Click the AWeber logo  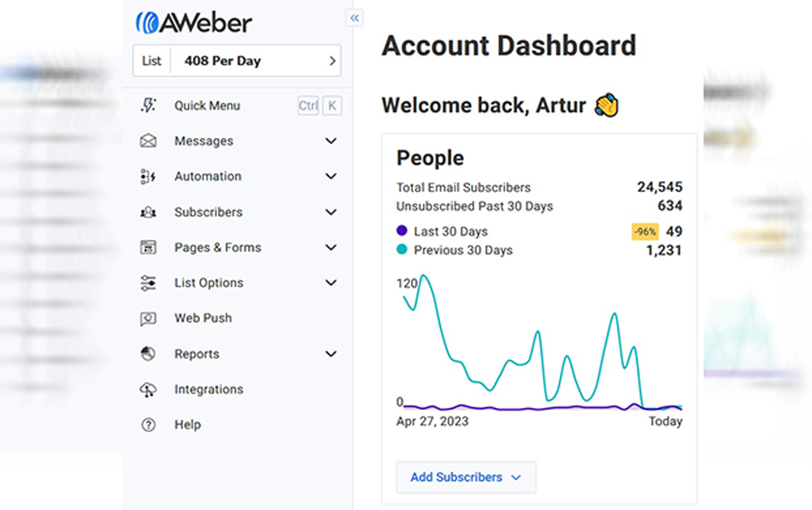[x=194, y=22]
